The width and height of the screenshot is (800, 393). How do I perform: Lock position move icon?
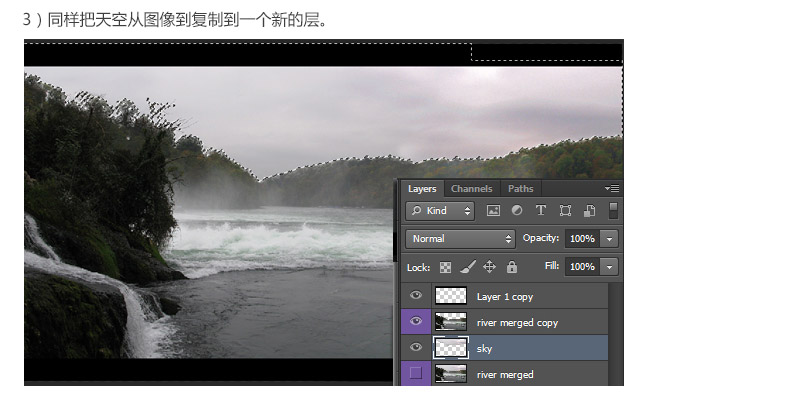pyautogui.click(x=489, y=266)
